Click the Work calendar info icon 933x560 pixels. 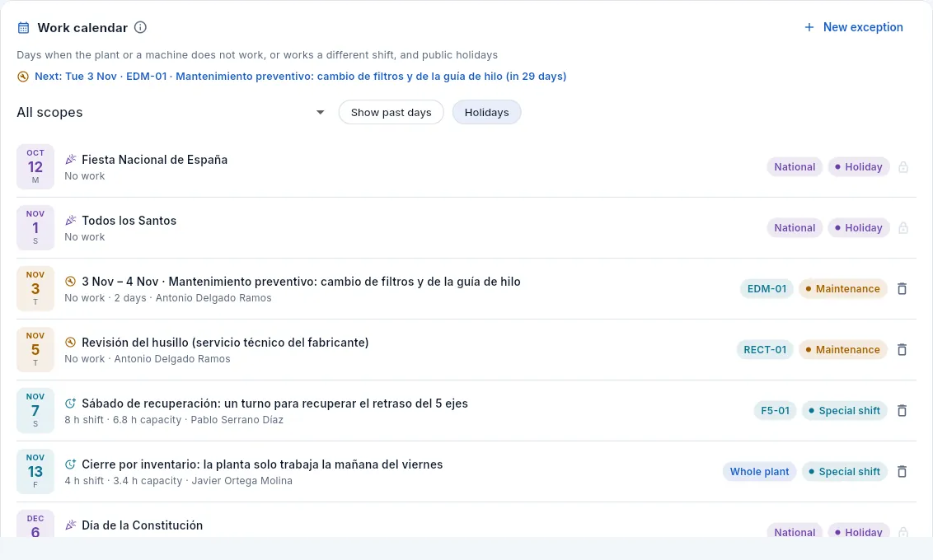[x=140, y=27]
